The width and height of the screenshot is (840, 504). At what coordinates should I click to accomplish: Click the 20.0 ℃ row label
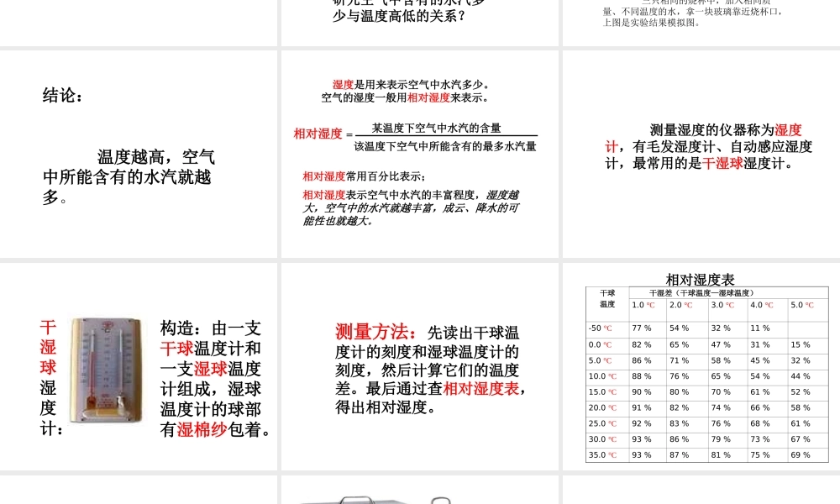tap(602, 407)
